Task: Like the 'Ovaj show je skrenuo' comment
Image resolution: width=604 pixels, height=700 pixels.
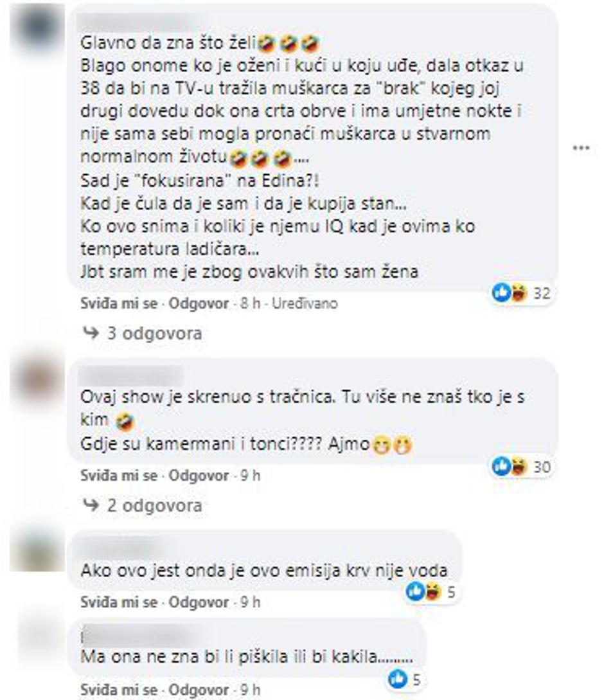Action: [119, 476]
